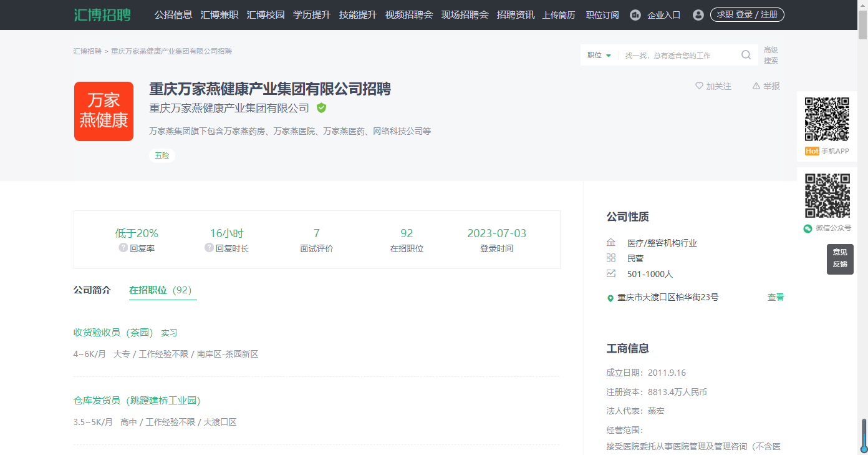Viewport: 868px width, 455px height.
Task: Open 技能提升 in navigation
Action: click(358, 15)
